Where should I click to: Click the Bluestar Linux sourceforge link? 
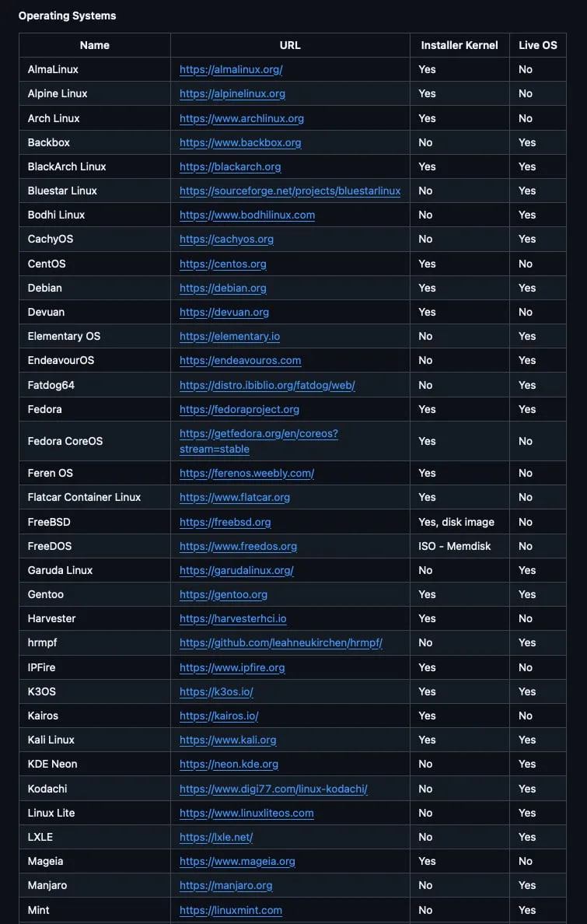coord(290,191)
